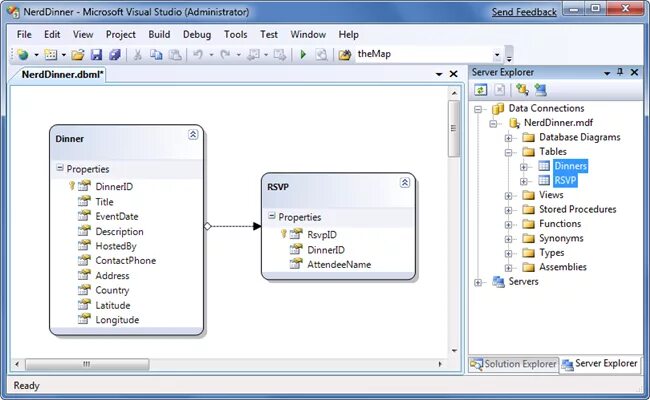650x400 pixels.
Task: Click the association arrow between Dinner and RSVP
Action: pos(233,226)
